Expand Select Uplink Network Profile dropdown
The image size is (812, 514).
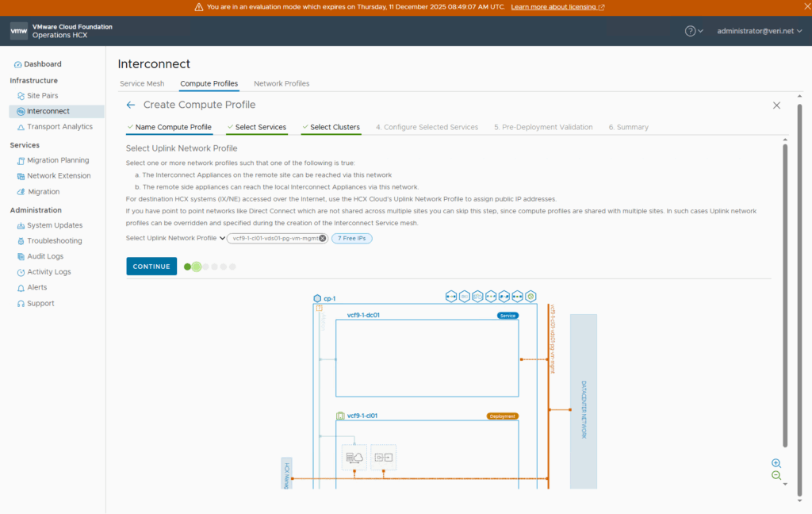tap(223, 238)
